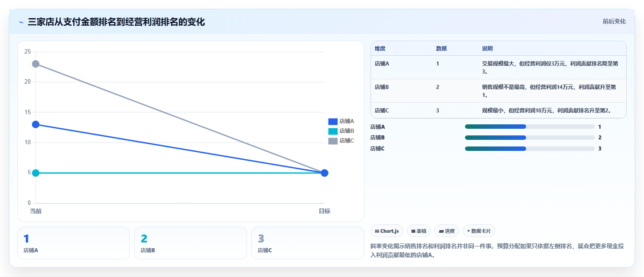Screen dimensions: 644x277
Task: Click the 维度 column header
Action: 380,48
